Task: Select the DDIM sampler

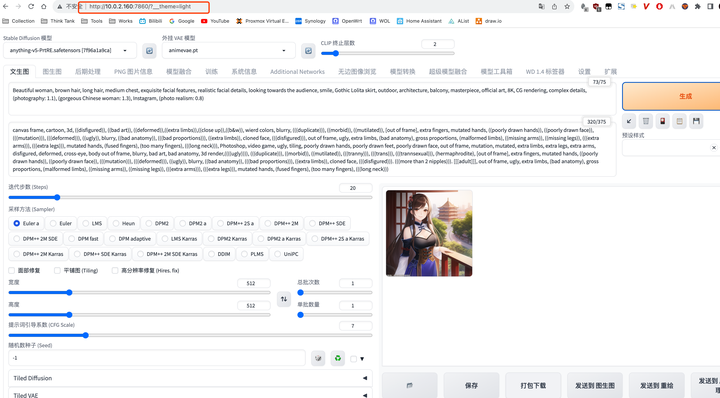Action: (x=219, y=254)
